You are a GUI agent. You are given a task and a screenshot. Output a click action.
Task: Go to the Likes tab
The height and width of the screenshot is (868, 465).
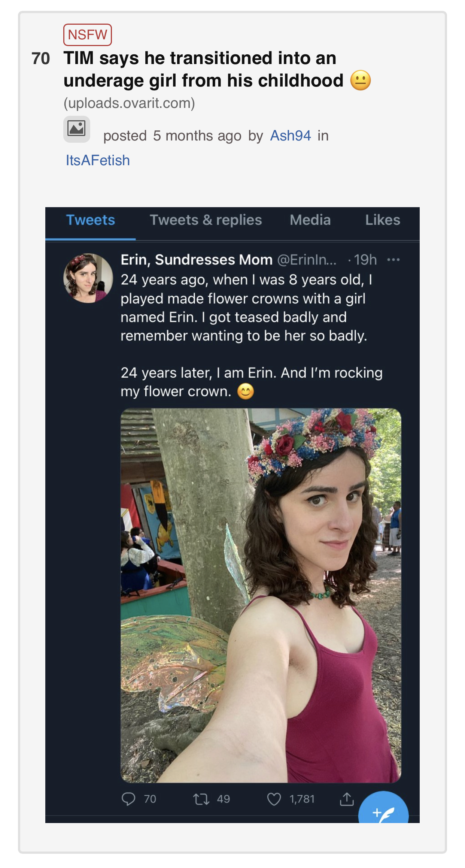tap(383, 220)
